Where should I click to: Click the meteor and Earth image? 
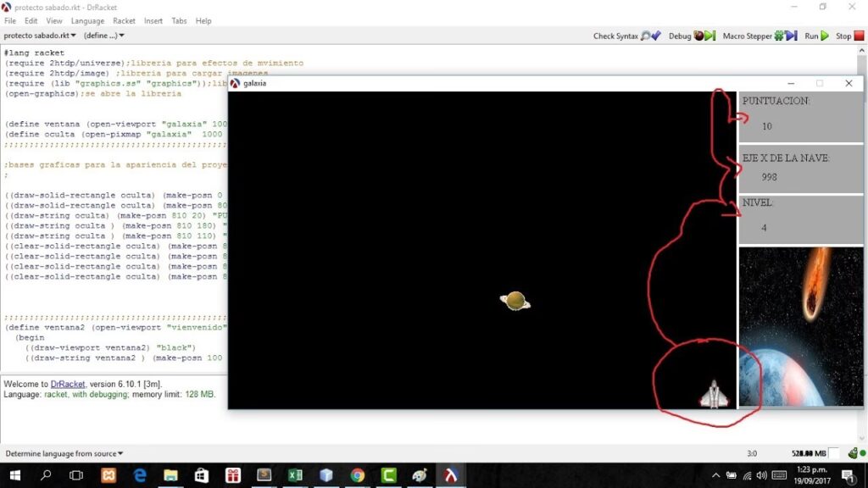point(801,326)
